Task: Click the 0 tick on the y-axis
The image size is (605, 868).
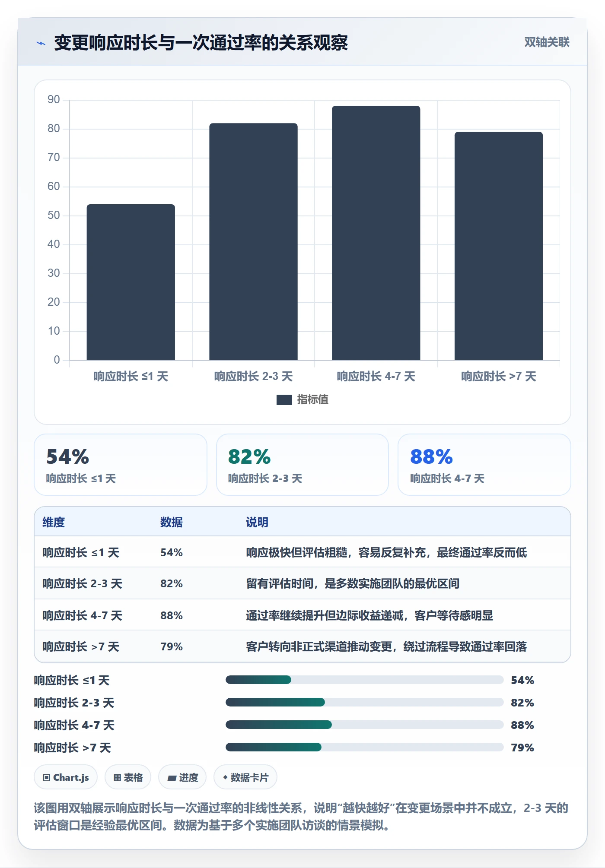Action: (57, 360)
